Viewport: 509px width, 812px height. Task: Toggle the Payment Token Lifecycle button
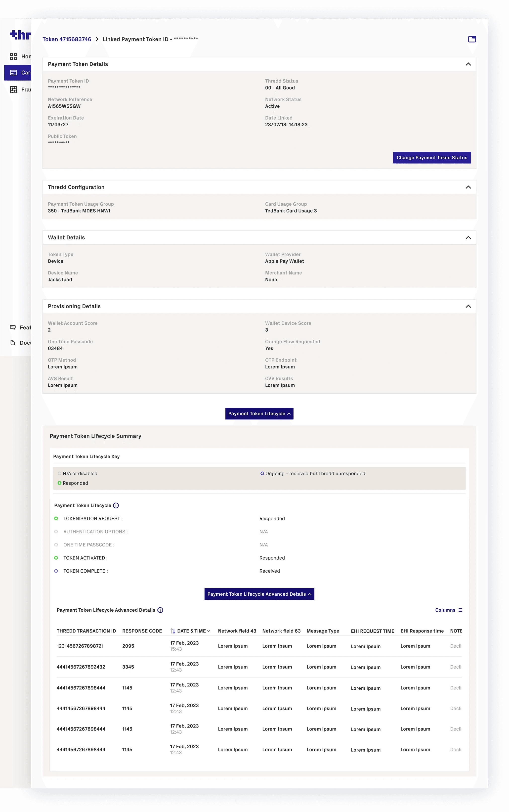[259, 413]
